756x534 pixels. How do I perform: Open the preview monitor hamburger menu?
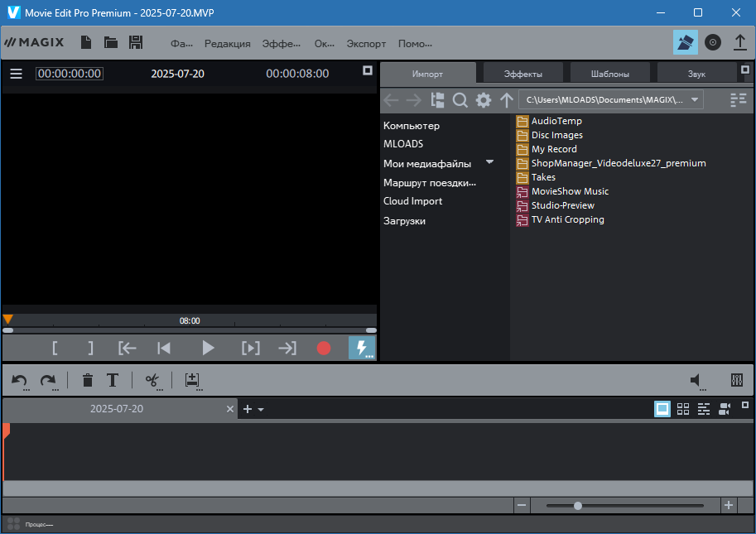(16, 74)
